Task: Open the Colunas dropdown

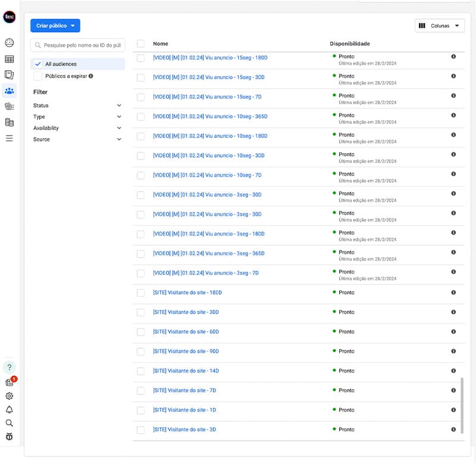Action: (x=439, y=26)
